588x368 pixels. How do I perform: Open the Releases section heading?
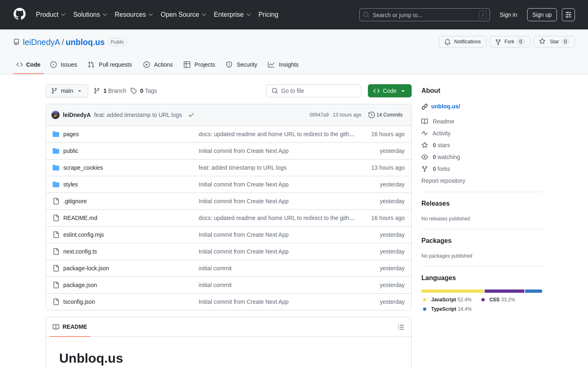coord(435,203)
